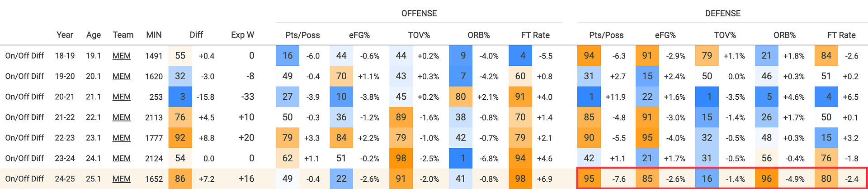Select the DEFENSE group heading
This screenshot has width=868, height=189.
tap(722, 14)
